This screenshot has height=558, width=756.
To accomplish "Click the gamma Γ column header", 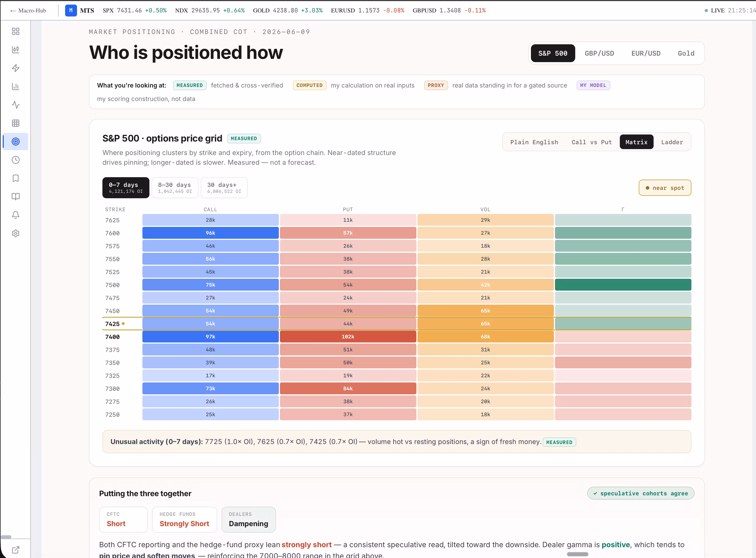I will (x=623, y=209).
